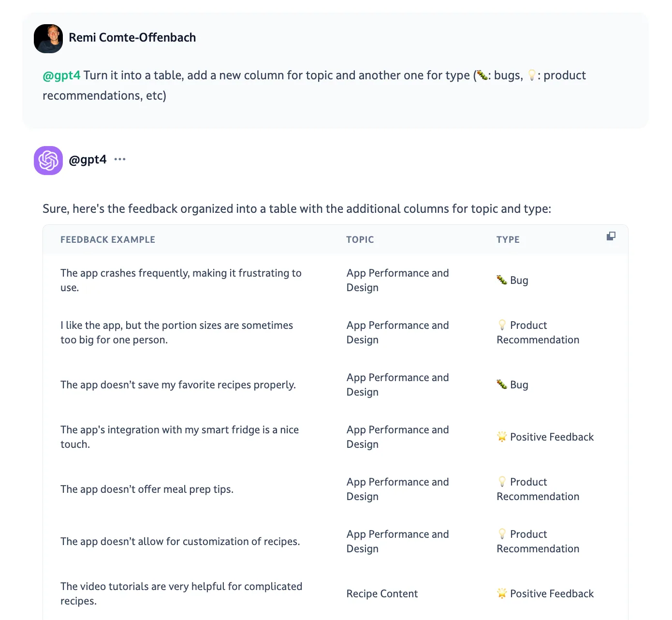672x620 pixels.
Task: Click the @gpt4 responder name label
Action: pyautogui.click(x=88, y=160)
